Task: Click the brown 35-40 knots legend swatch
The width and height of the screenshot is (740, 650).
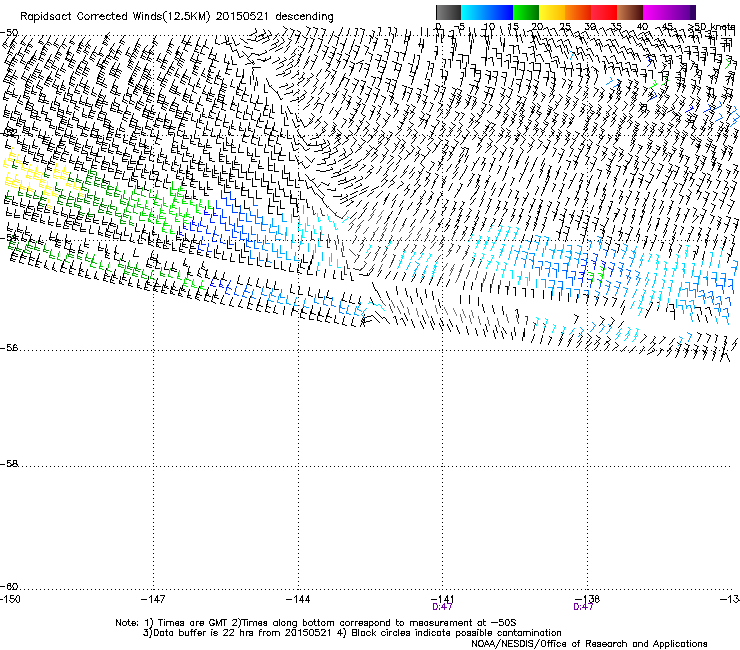Action: coord(630,12)
